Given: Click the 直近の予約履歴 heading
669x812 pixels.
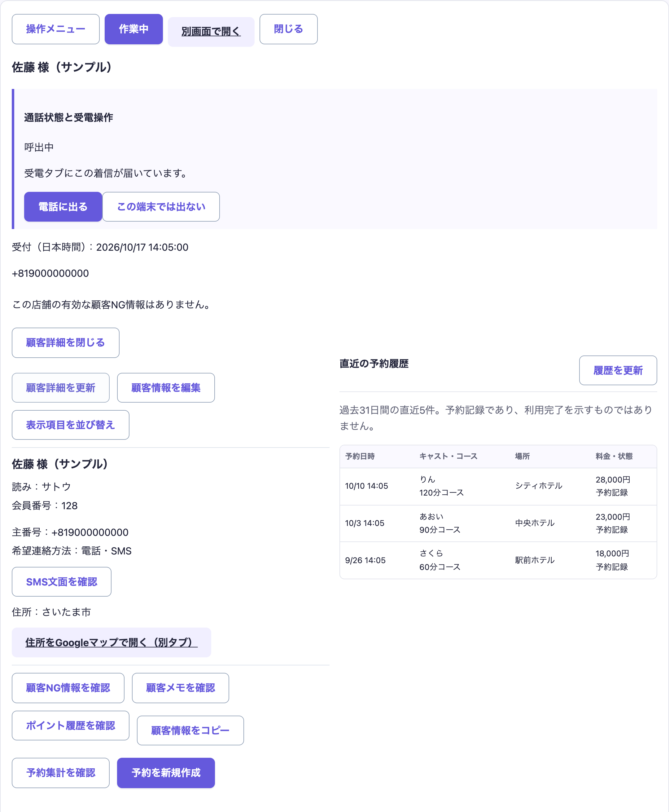Looking at the screenshot, I should click(x=374, y=364).
